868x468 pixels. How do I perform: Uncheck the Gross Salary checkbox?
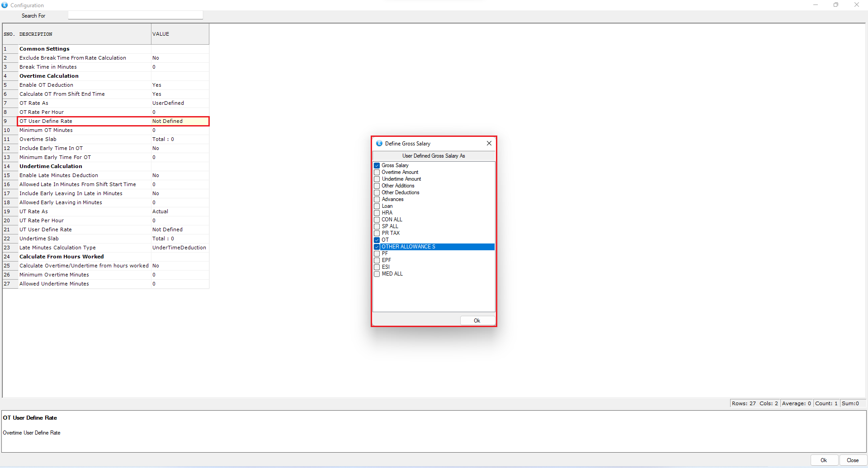click(377, 166)
